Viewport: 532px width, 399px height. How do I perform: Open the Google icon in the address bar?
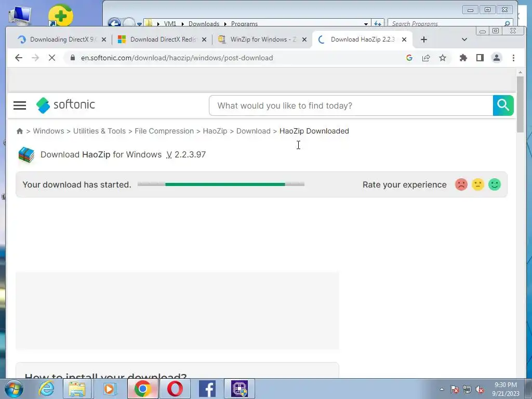[409, 58]
